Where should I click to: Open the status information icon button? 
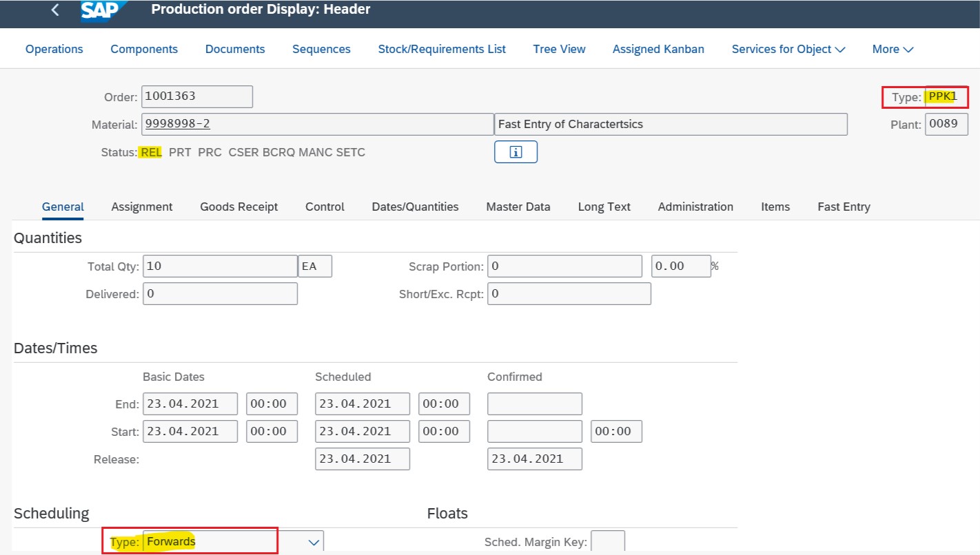[x=515, y=152]
